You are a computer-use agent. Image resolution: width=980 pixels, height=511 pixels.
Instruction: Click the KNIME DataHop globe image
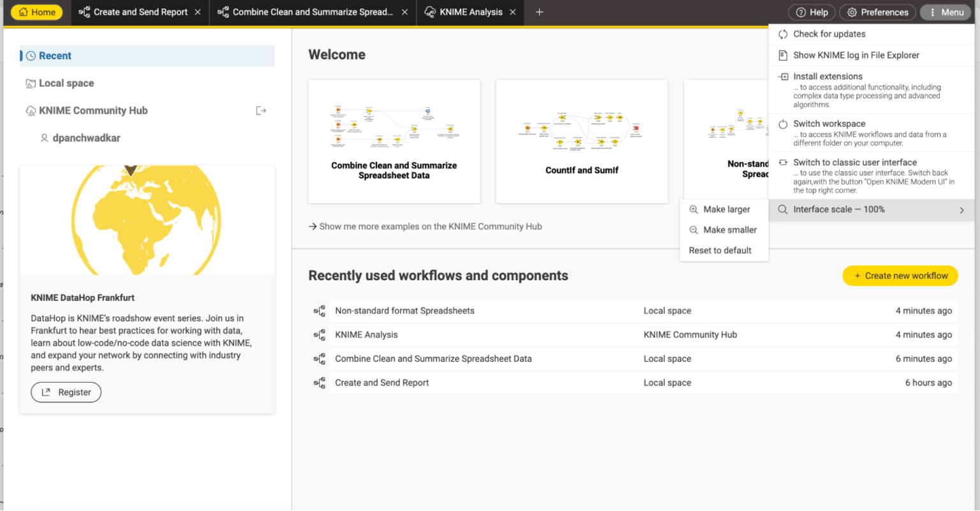point(147,221)
